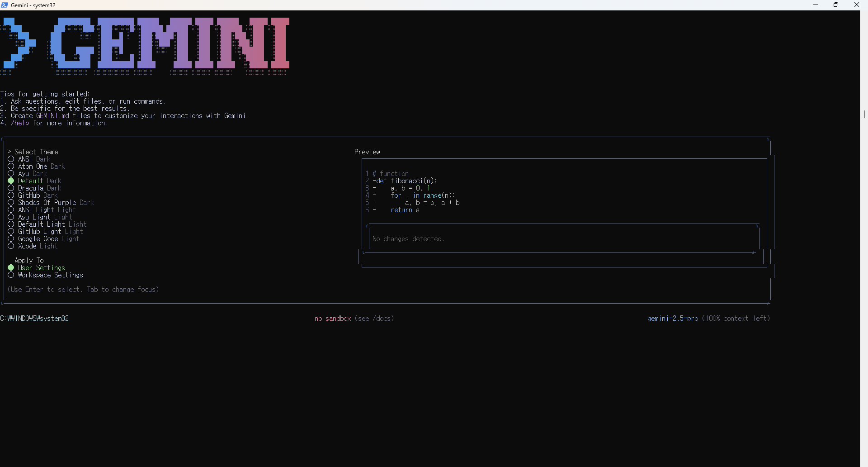This screenshot has width=868, height=467.
Task: Click the Preview panel header
Action: tap(367, 152)
